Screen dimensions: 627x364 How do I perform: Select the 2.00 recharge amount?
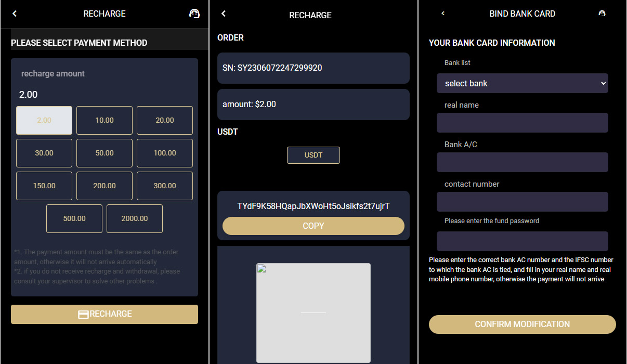tap(44, 120)
